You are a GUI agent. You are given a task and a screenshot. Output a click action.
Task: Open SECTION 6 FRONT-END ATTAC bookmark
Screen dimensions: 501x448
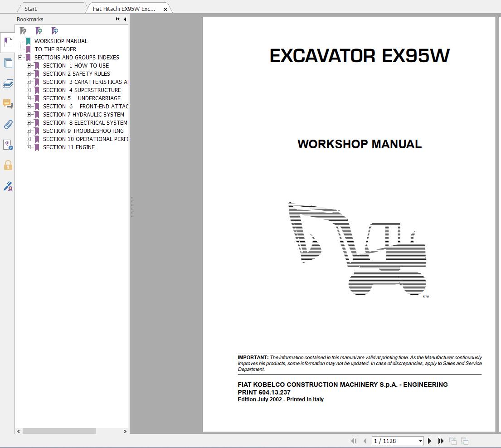(x=86, y=107)
